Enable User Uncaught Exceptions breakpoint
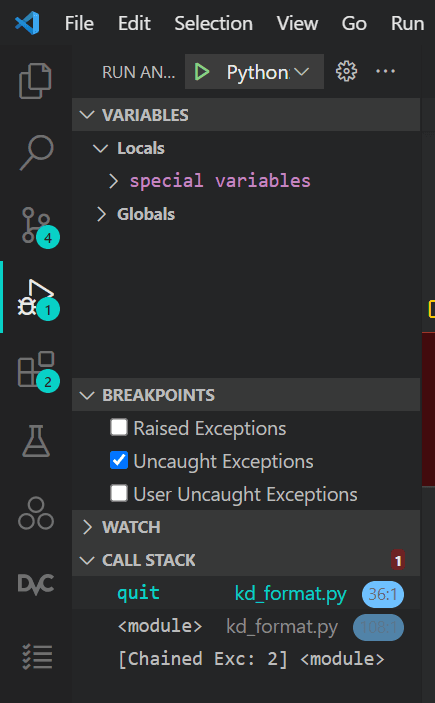Image resolution: width=435 pixels, height=703 pixels. [119, 493]
